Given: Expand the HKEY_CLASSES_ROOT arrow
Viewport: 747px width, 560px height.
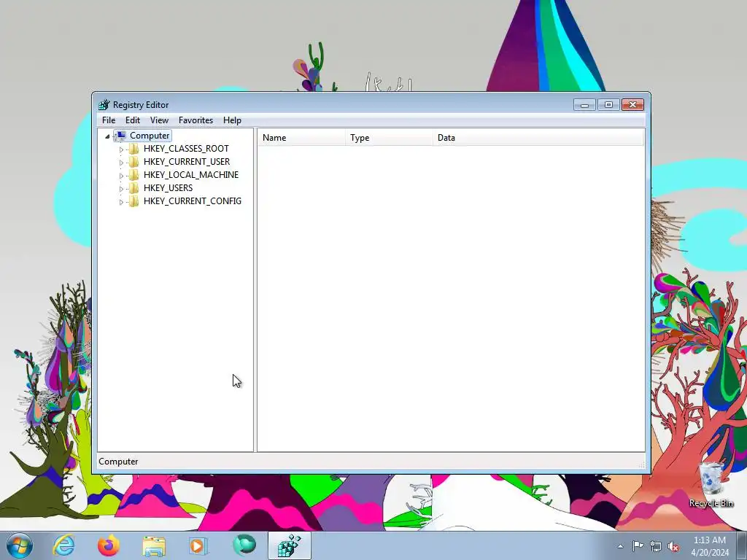Looking at the screenshot, I should coord(121,149).
